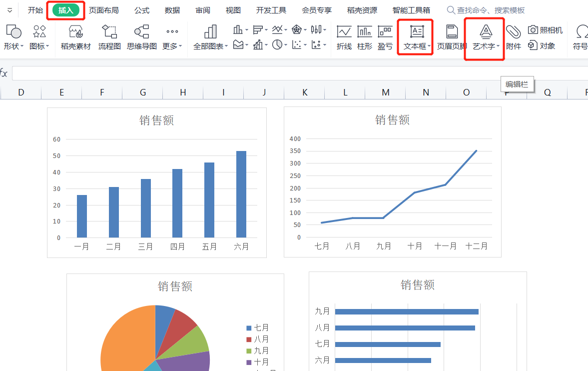Screen dimensions: 588x371
Task: Click the command search box
Action: pyautogui.click(x=486, y=10)
